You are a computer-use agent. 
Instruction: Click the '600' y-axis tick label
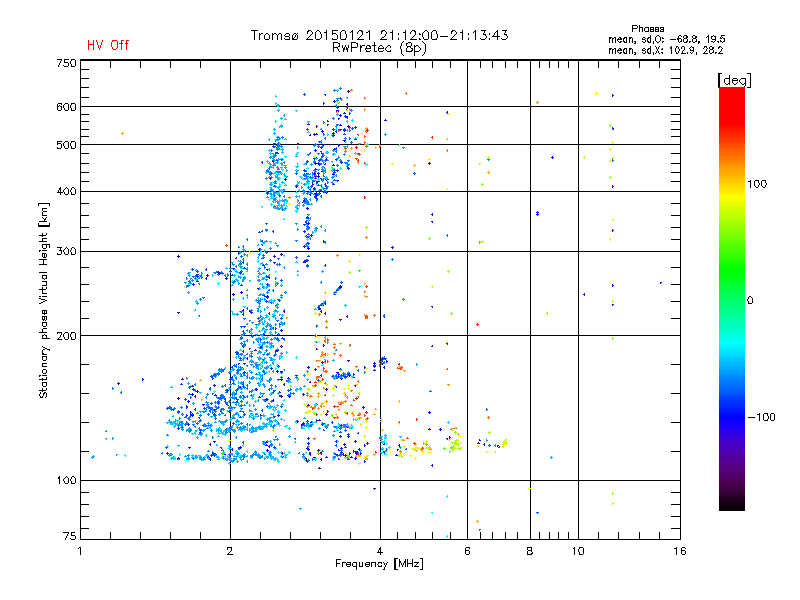[x=66, y=107]
